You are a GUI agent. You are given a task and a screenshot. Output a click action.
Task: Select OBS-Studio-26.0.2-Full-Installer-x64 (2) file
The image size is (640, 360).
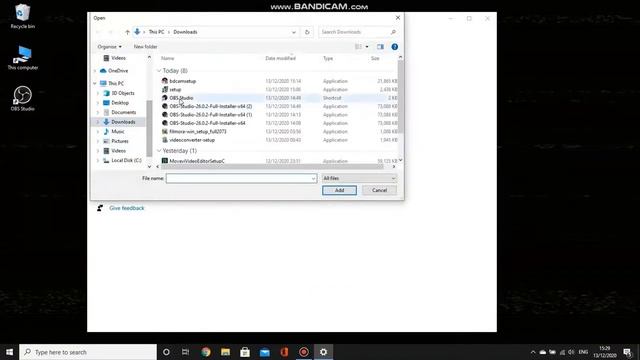211,106
